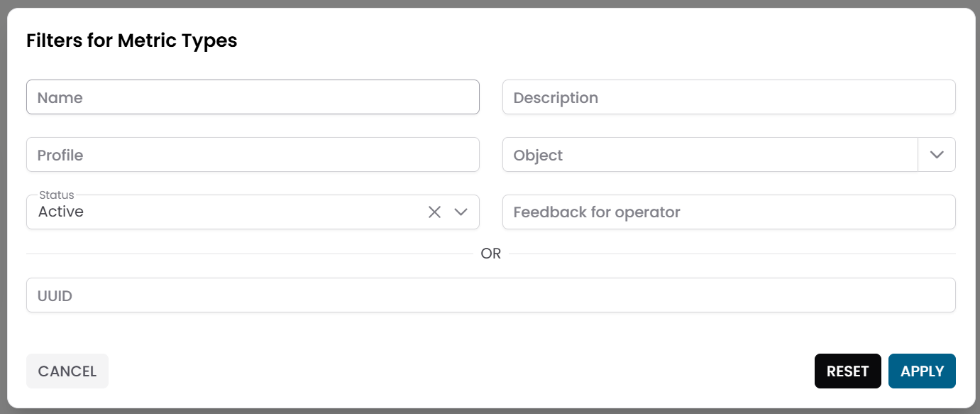
Task: Dismiss the dialog with CANCEL
Action: (67, 371)
